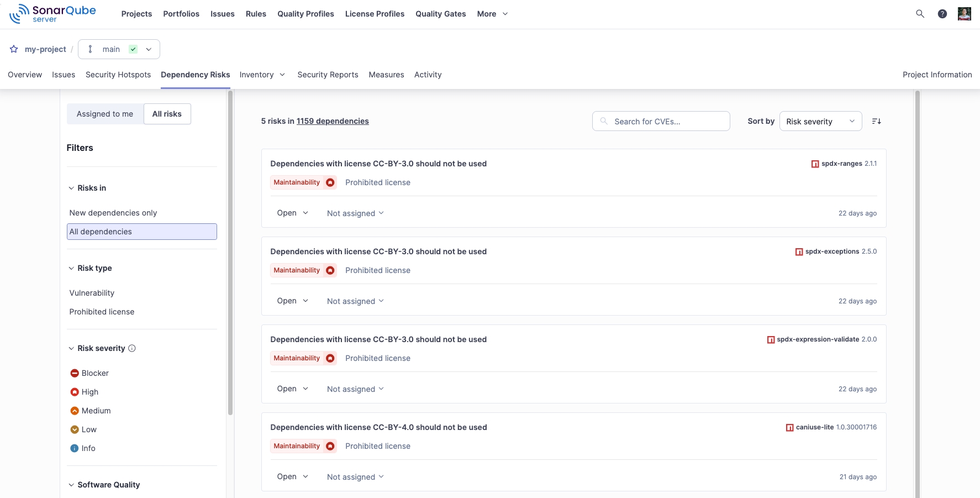The height and width of the screenshot is (498, 980).
Task: Click the info icon next to Risk severity
Action: (132, 348)
